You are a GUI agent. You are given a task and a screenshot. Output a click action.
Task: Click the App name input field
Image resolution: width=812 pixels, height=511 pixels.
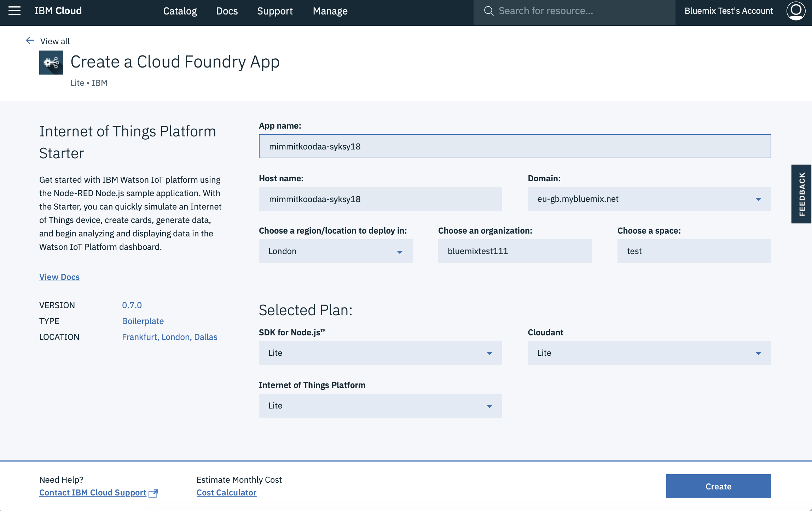[x=515, y=146]
